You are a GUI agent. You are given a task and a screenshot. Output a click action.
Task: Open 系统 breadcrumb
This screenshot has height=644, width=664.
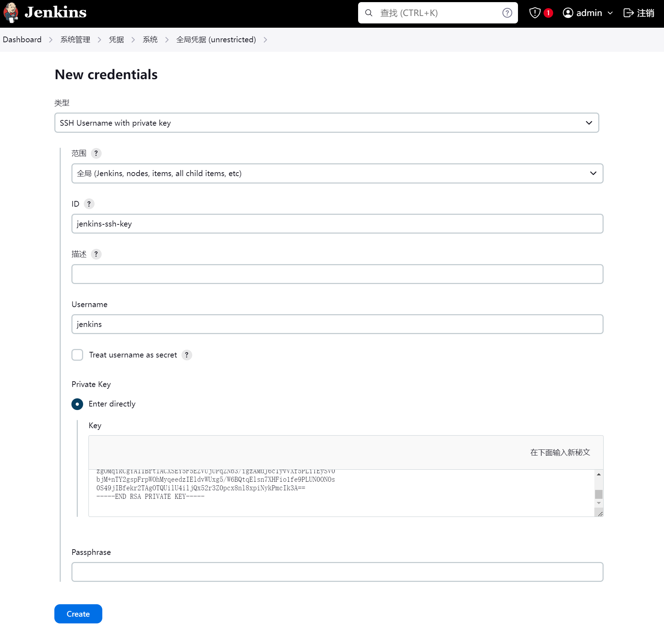click(x=150, y=39)
